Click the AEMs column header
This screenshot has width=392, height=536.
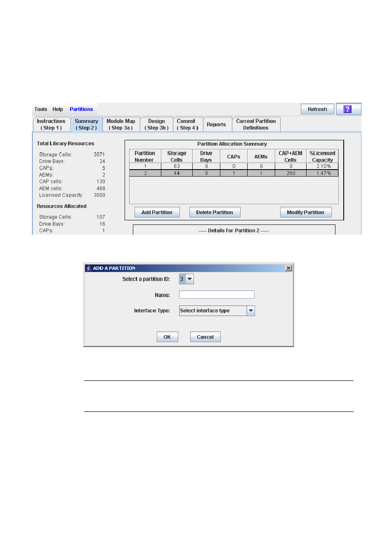pyautogui.click(x=261, y=156)
